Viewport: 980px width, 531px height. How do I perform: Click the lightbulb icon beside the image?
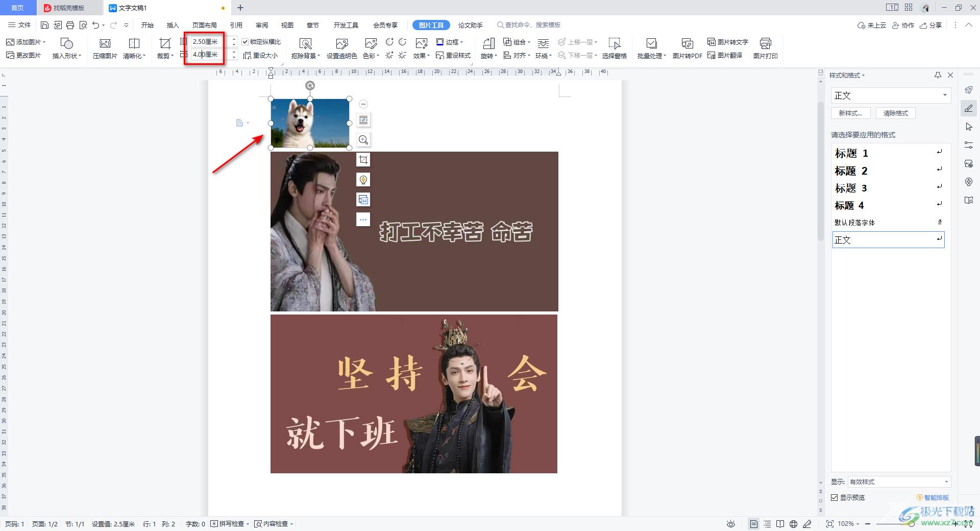(x=363, y=180)
